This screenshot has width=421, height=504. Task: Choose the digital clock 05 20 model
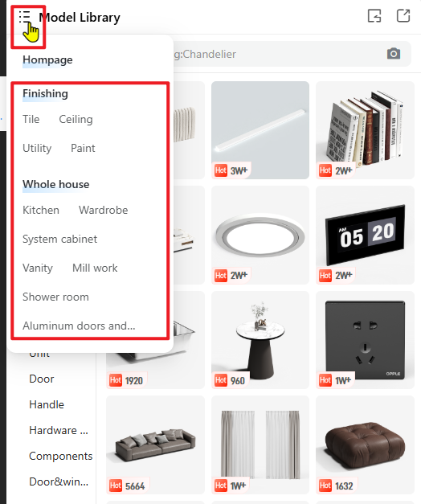[365, 235]
